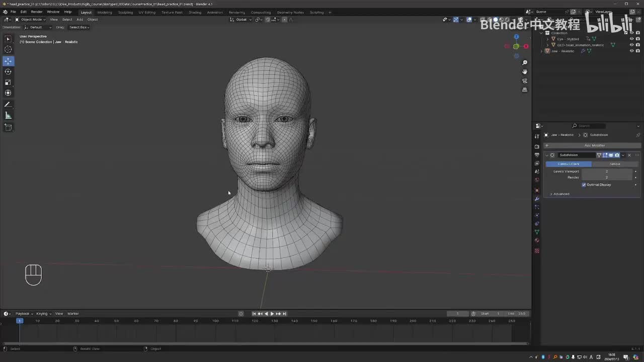The height and width of the screenshot is (362, 644).
Task: Choose the Annotate pencil tool
Action: 8,105
